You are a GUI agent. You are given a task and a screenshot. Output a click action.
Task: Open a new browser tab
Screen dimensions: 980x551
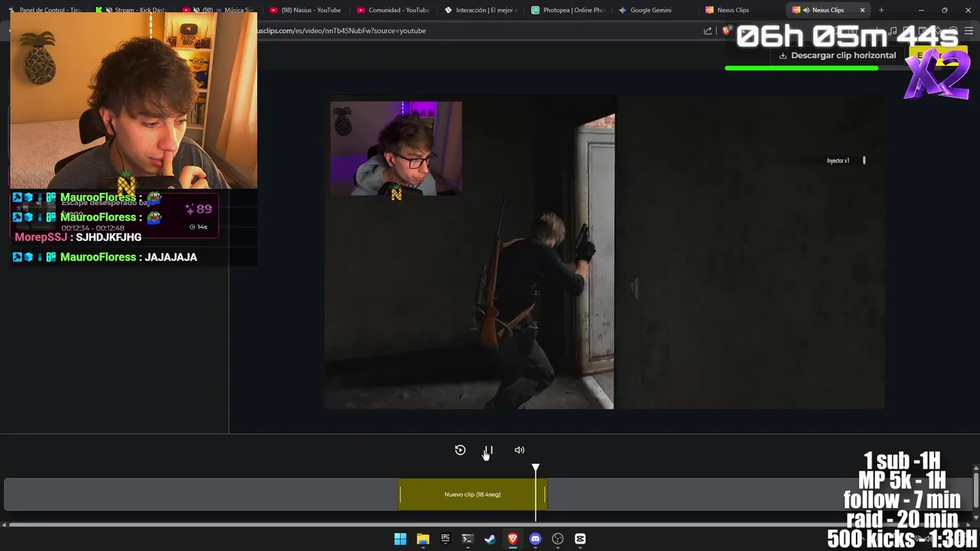[881, 10]
